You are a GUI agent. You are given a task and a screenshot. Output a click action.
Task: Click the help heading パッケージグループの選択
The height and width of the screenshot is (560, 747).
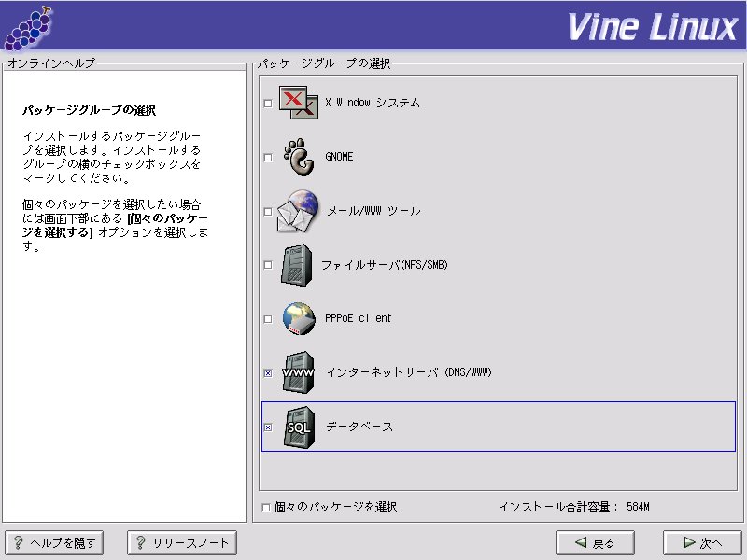(x=89, y=110)
